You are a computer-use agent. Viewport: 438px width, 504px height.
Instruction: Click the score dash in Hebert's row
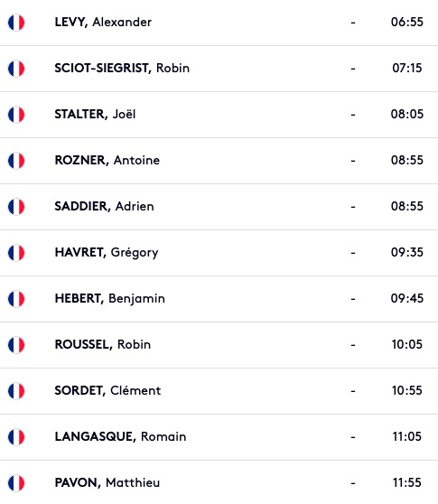coord(353,299)
